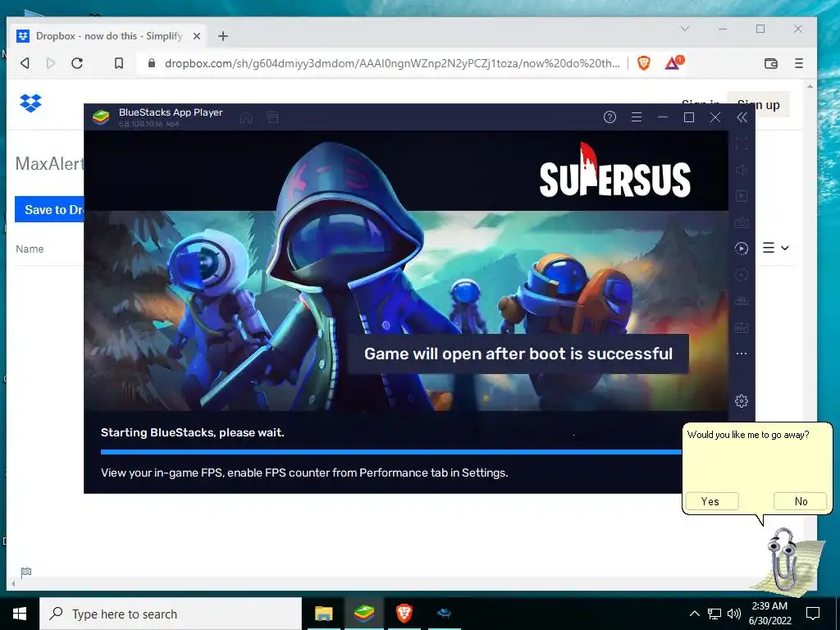The height and width of the screenshot is (630, 840).
Task: Click the BlueStacks taskbar icon
Action: click(364, 614)
